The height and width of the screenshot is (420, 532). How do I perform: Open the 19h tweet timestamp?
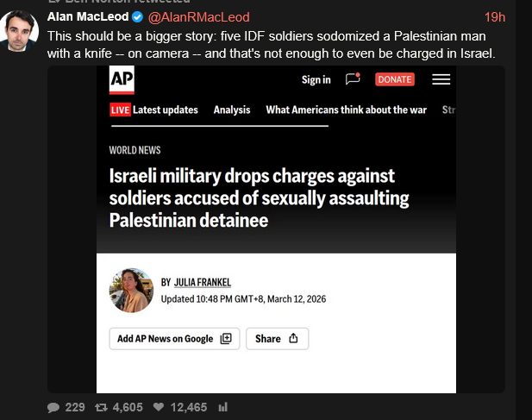pyautogui.click(x=495, y=17)
